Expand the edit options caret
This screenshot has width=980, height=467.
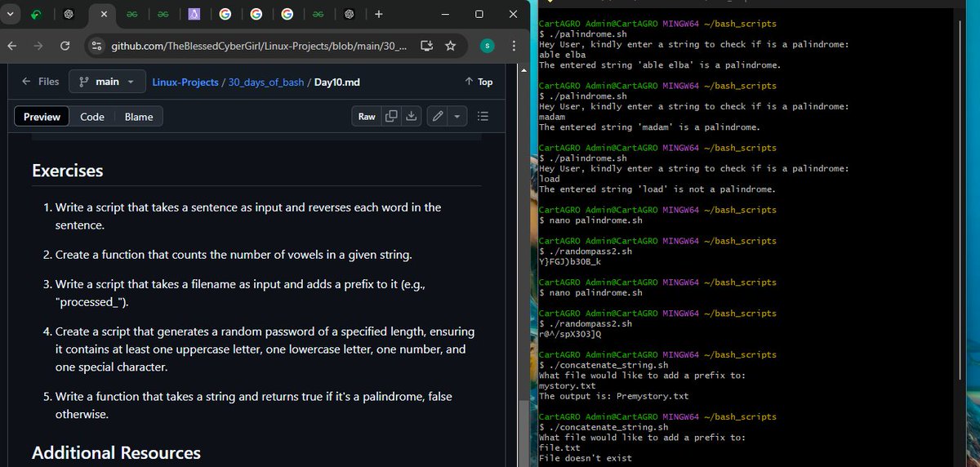(457, 117)
